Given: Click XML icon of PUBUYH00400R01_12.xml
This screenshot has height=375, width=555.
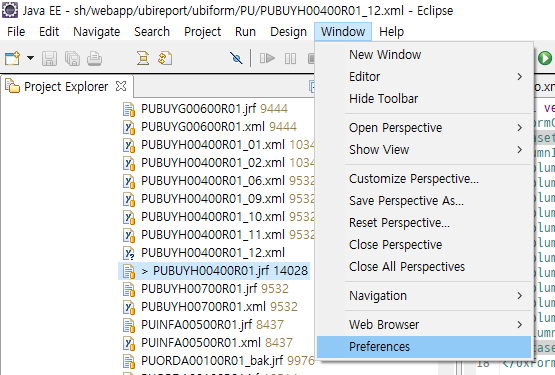Looking at the screenshot, I should [x=129, y=253].
